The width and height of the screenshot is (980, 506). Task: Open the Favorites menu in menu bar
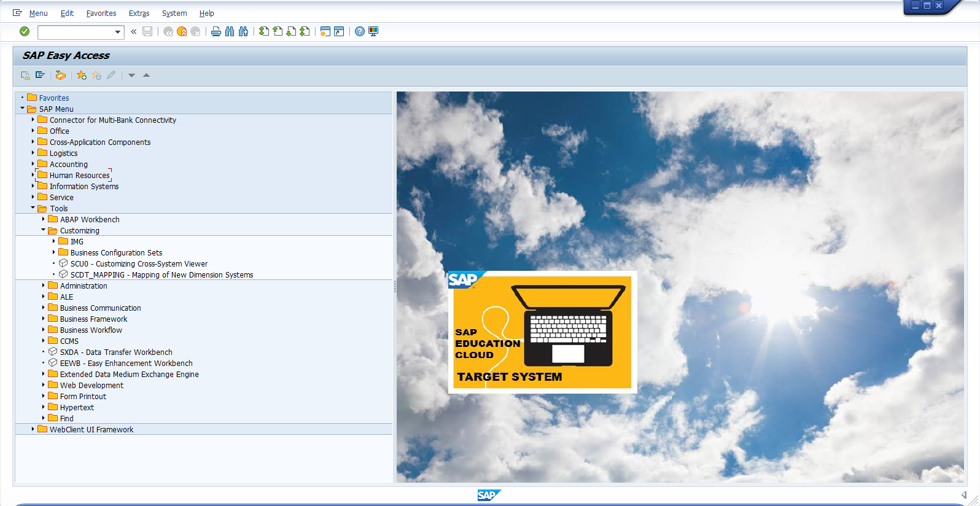pos(101,13)
